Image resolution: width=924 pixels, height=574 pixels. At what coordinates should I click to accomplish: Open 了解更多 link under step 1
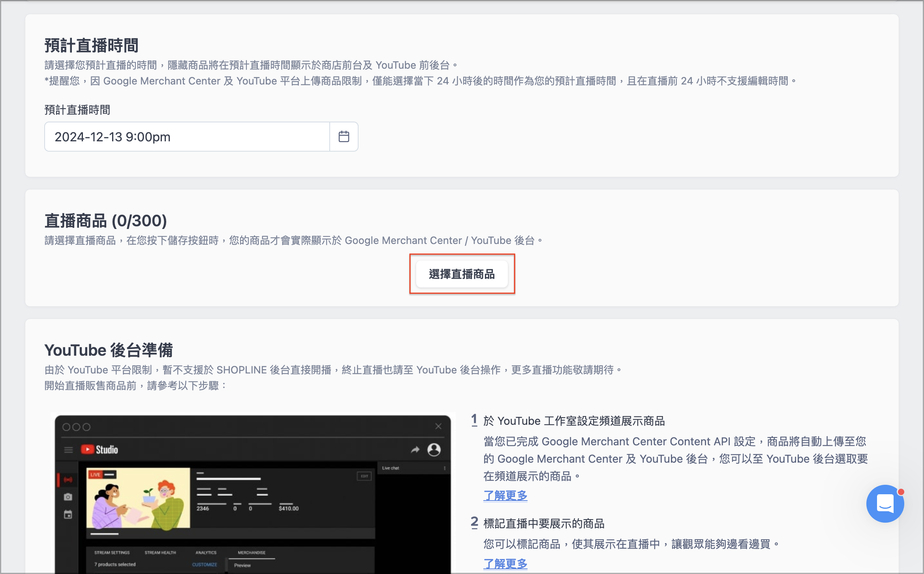[505, 495]
